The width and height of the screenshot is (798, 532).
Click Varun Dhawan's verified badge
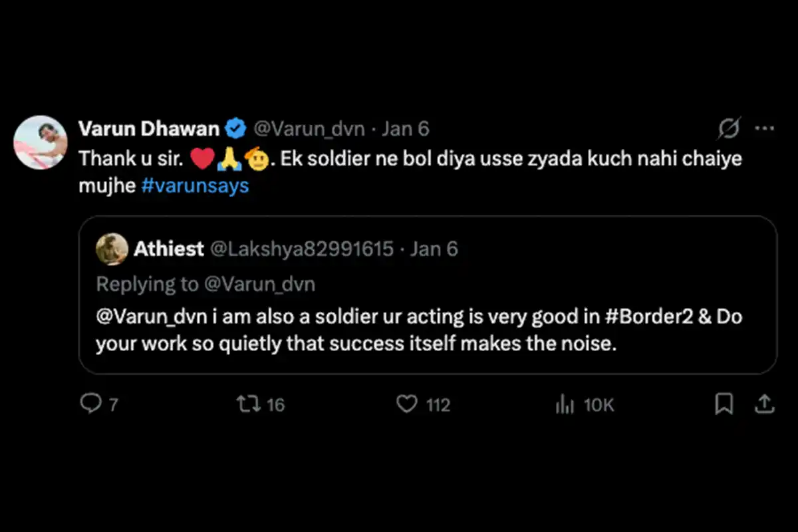(x=236, y=128)
